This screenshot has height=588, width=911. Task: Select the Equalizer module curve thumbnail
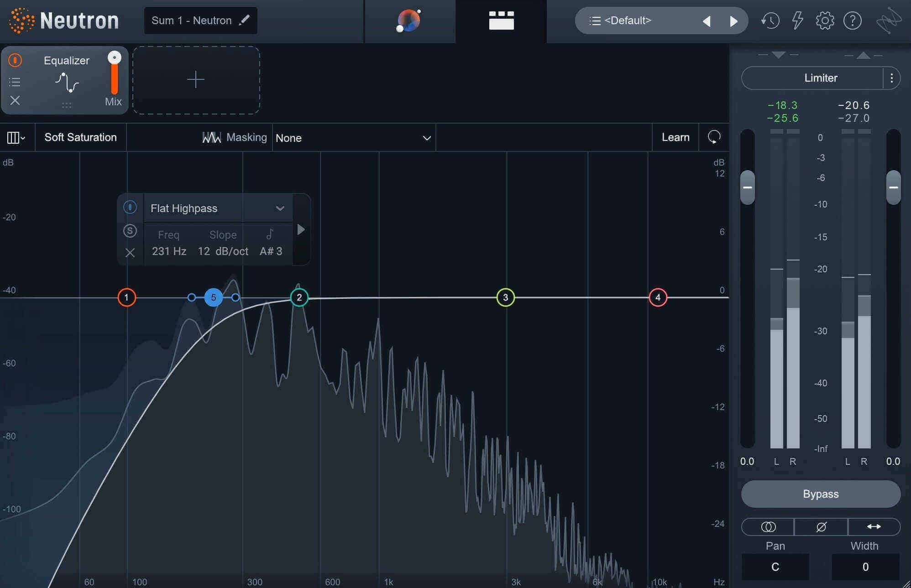[x=67, y=83]
